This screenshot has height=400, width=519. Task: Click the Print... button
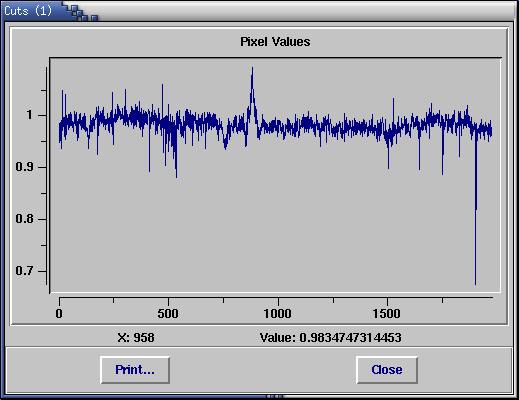tap(135, 370)
